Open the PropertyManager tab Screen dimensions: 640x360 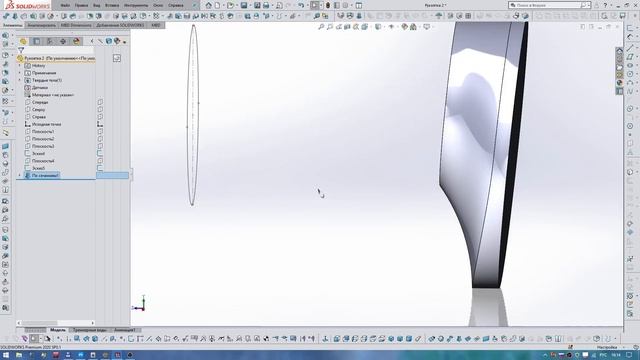tap(37, 41)
